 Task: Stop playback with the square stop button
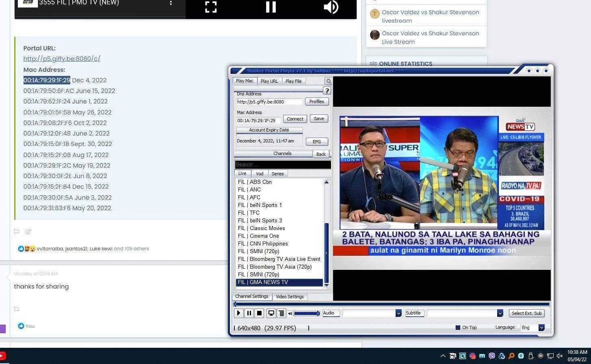click(259, 313)
